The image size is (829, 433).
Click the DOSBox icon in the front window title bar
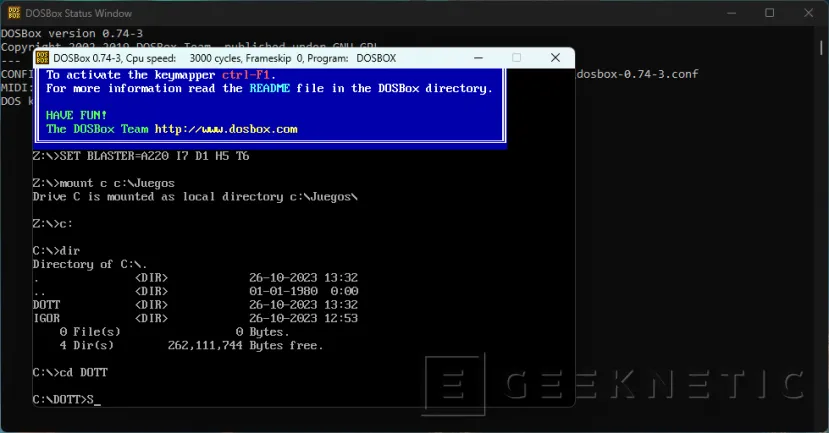tap(42, 58)
